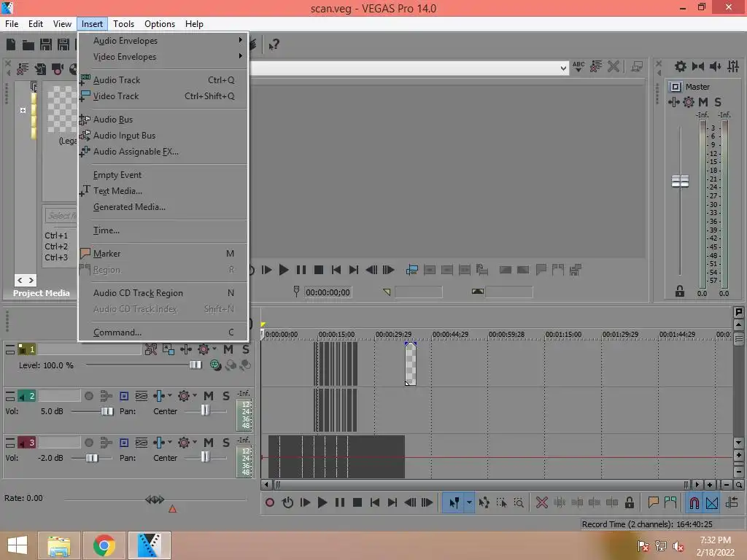
Task: Toggle Enable Snapping magnet button
Action: pos(694,502)
